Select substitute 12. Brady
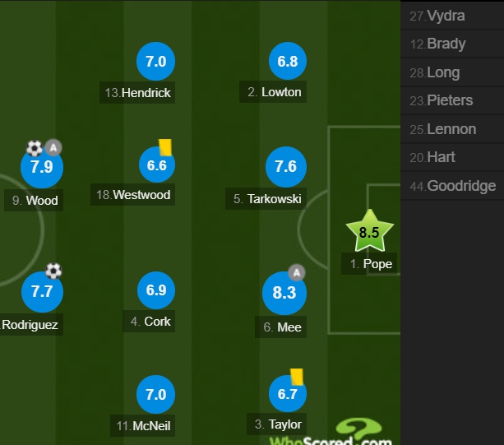The height and width of the screenshot is (445, 504). 452,44
